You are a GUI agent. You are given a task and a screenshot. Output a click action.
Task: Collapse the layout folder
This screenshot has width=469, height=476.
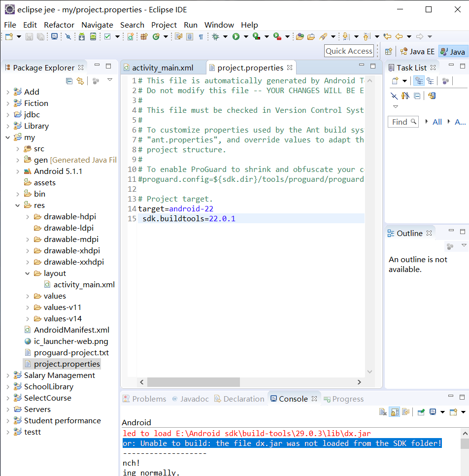tap(28, 273)
